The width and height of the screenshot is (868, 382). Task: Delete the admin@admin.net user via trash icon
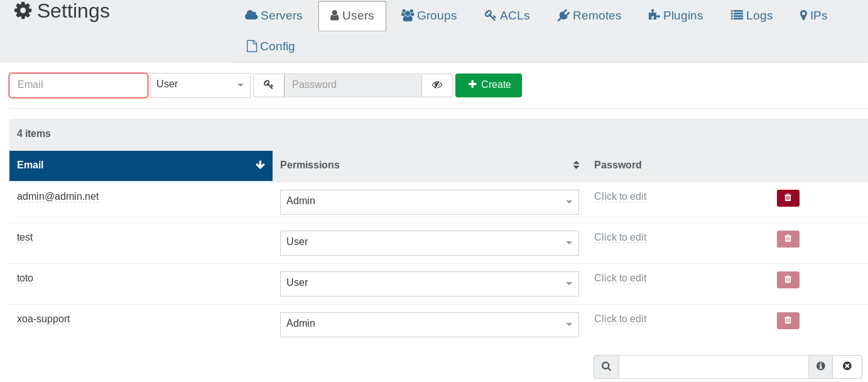(788, 198)
